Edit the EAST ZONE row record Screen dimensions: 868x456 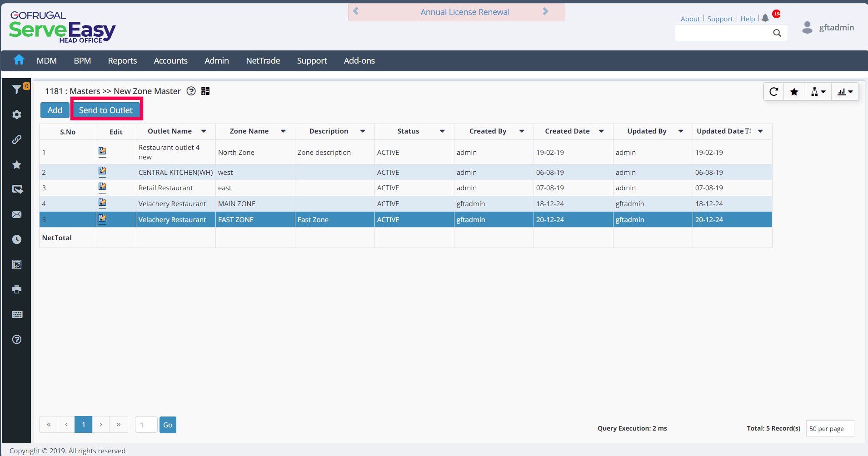[103, 219]
